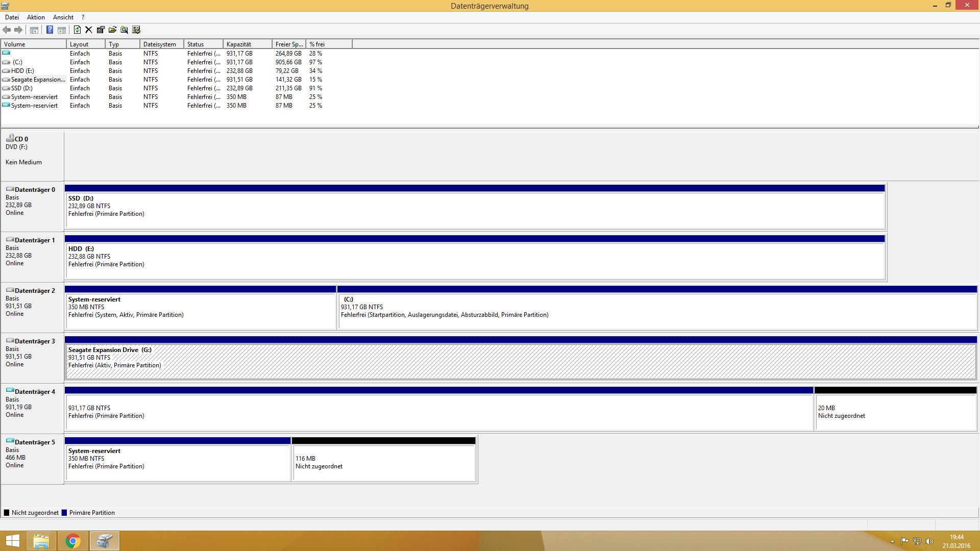
Task: Open the Aktion menu
Action: tap(36, 17)
